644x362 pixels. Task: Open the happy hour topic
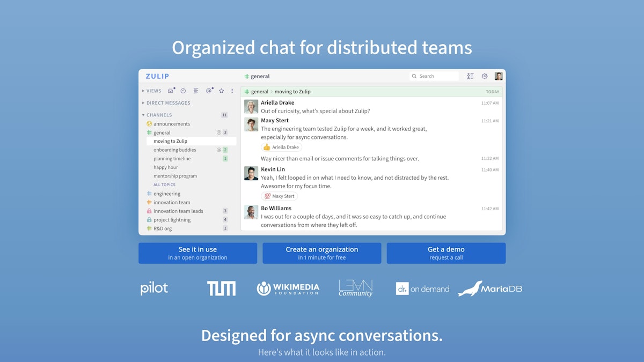[165, 167]
